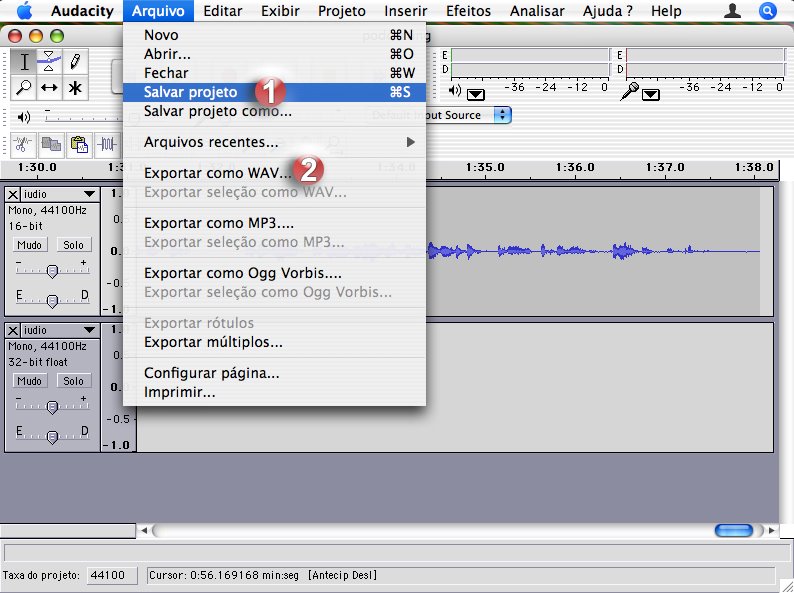Open Spotlight search icon

[x=768, y=11]
